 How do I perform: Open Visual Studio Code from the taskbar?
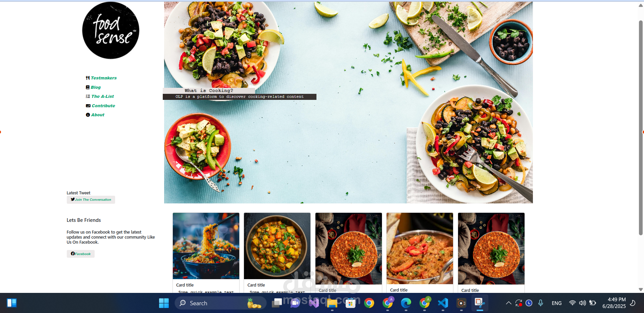click(x=443, y=303)
